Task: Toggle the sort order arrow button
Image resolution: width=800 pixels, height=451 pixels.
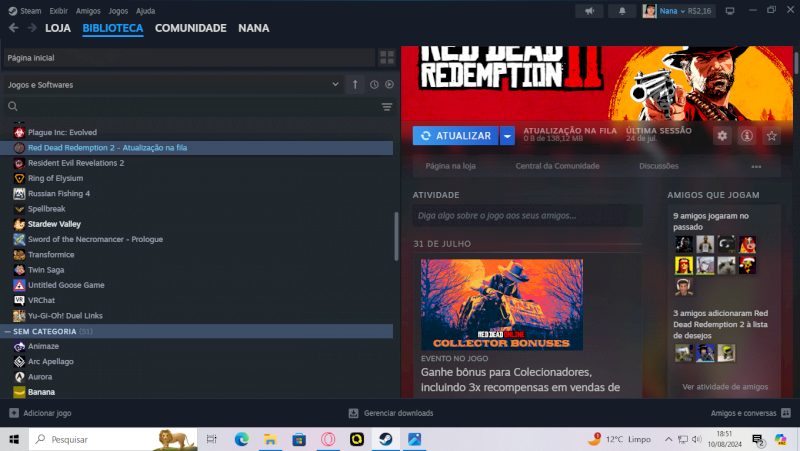Action: tap(355, 85)
